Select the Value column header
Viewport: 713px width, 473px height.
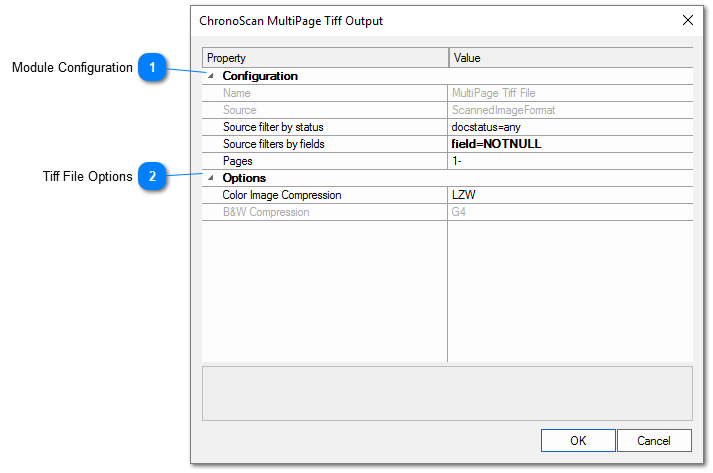point(571,58)
